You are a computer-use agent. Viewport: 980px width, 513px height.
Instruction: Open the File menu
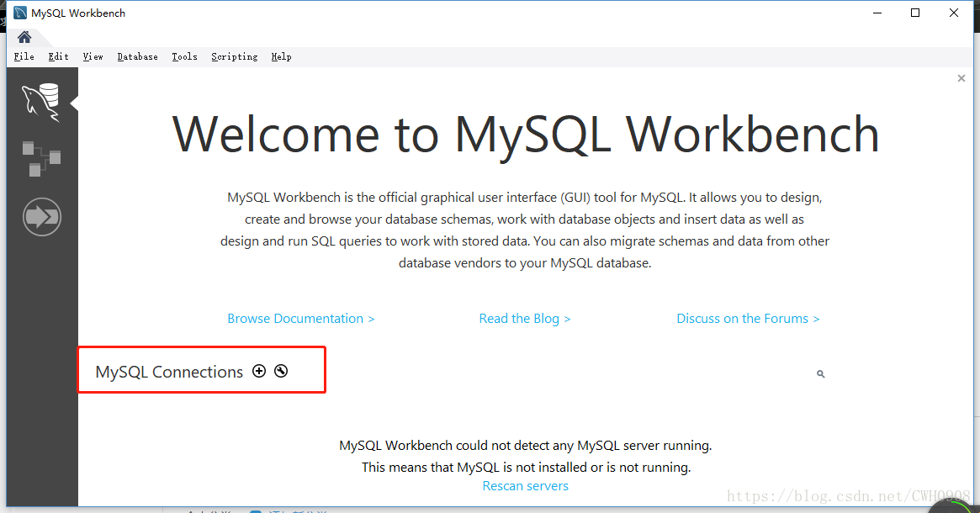pos(24,57)
